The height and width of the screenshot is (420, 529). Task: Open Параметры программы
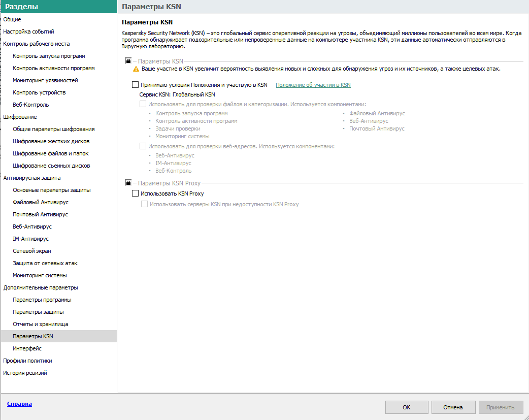tap(59, 300)
